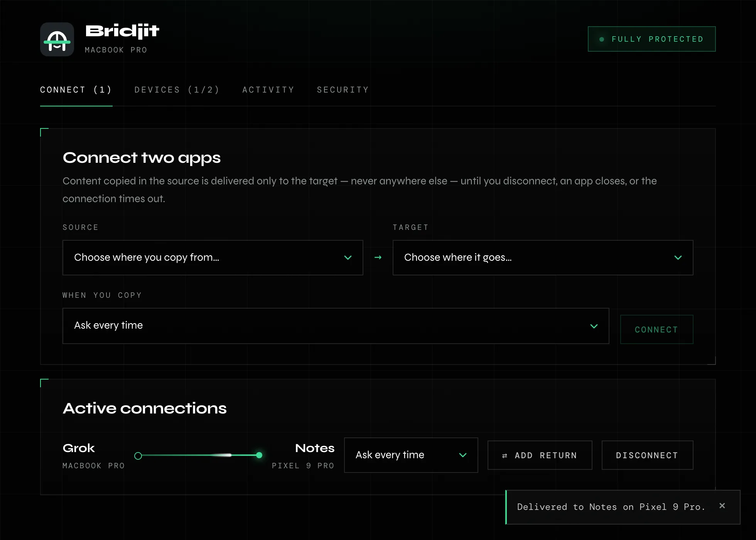The height and width of the screenshot is (540, 756).
Task: Expand the When You Copy dropdown
Action: [336, 326]
